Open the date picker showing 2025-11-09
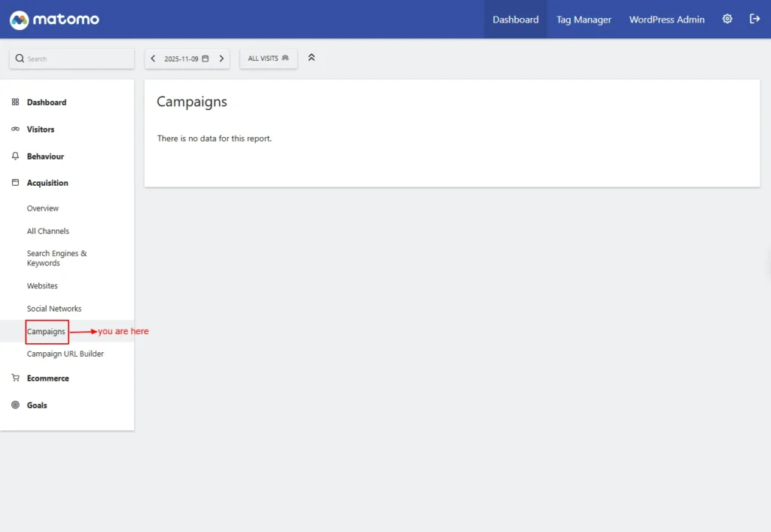This screenshot has height=532, width=771. point(186,59)
